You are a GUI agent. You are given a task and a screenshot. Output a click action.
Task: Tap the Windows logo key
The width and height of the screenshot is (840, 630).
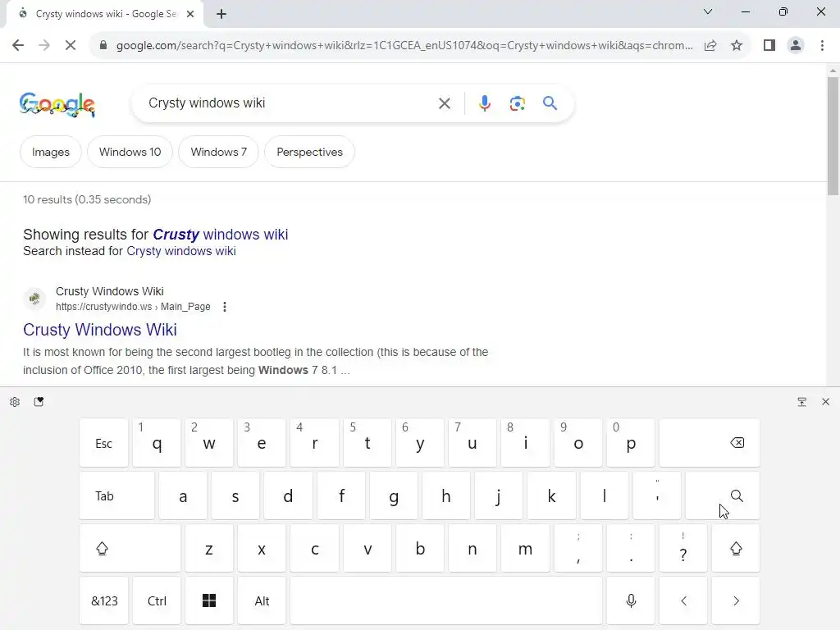[x=209, y=600]
